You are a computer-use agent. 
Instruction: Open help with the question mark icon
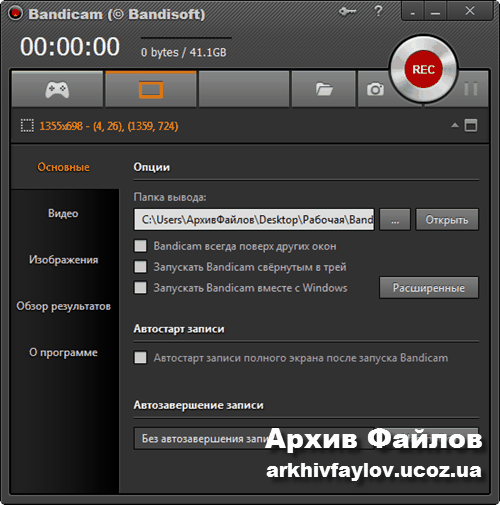[x=378, y=11]
